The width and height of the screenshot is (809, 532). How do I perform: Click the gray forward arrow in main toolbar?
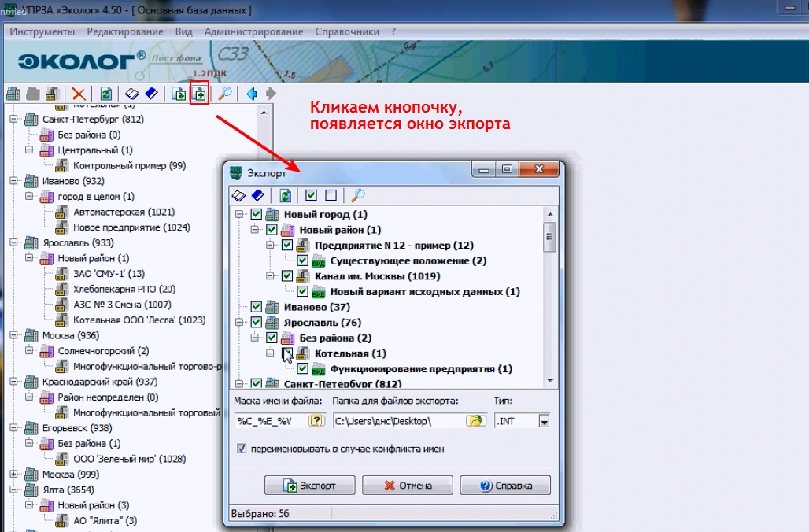(271, 94)
